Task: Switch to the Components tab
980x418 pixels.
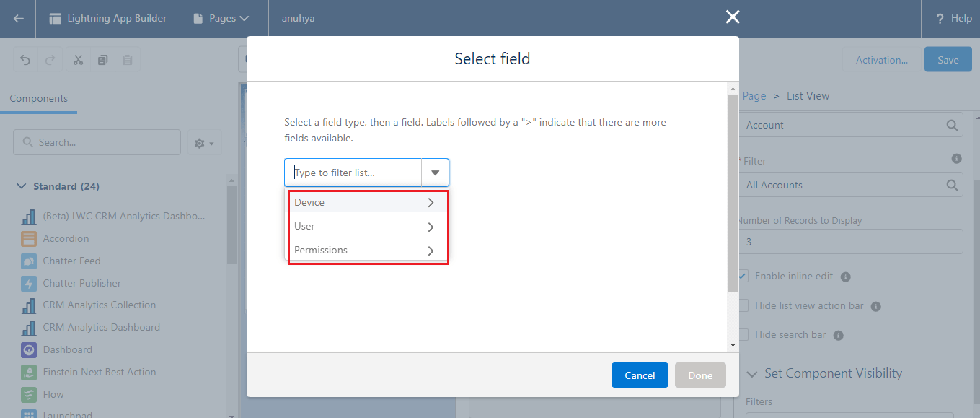Action: click(38, 97)
